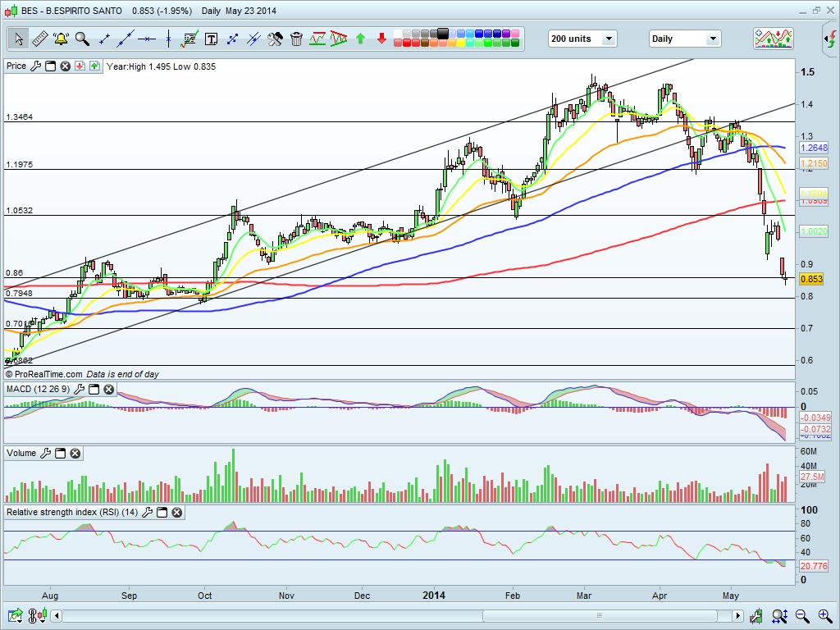Click the Relative strength index (RSI) label

point(72,512)
